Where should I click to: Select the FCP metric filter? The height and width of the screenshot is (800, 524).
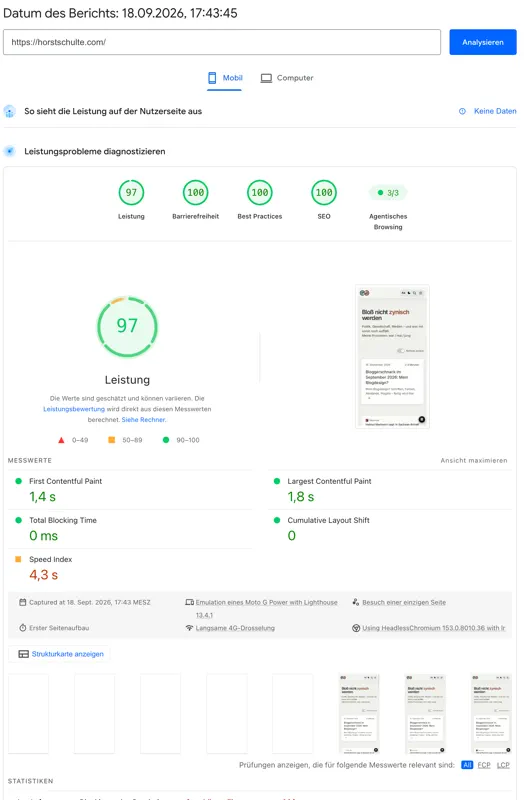click(484, 765)
